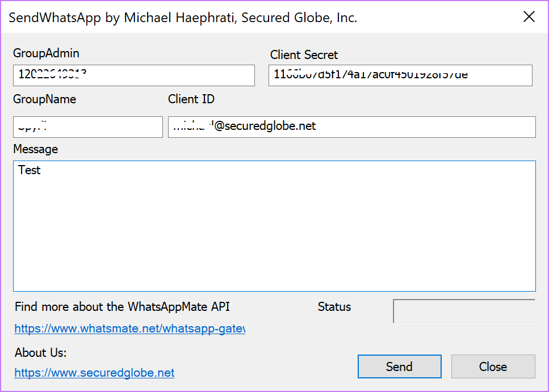Viewport: 549px width, 392px height.
Task: Click the Client Secret label
Action: pyautogui.click(x=304, y=54)
